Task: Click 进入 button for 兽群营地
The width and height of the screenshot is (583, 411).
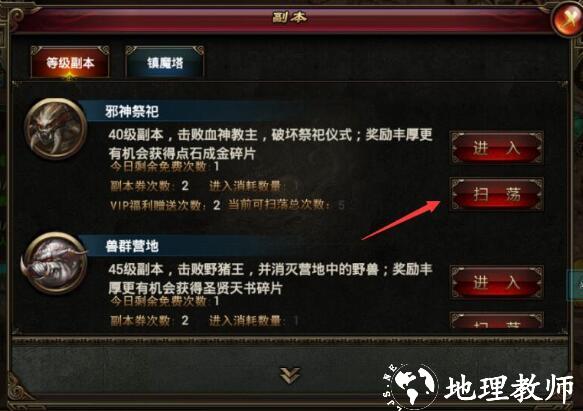Action: [x=497, y=282]
